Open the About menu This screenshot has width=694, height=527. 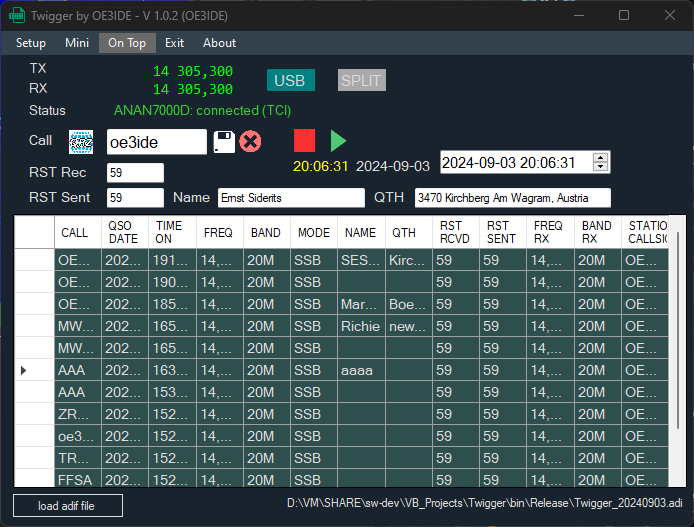219,43
